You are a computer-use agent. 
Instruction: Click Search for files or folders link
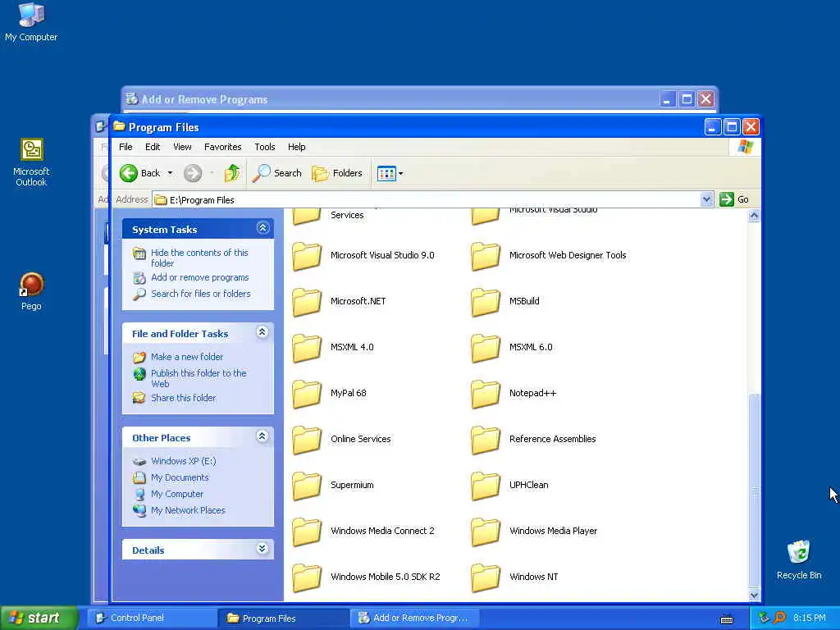point(200,294)
